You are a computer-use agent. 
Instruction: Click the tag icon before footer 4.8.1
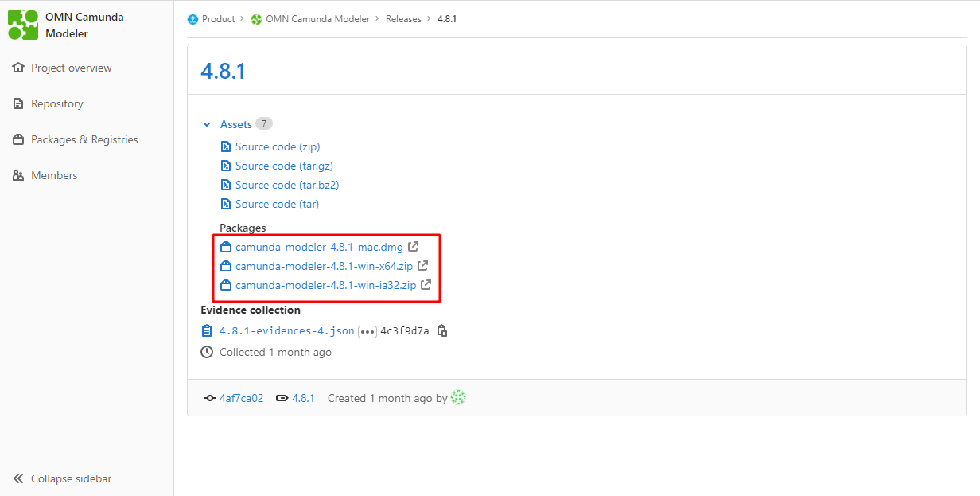[282, 398]
